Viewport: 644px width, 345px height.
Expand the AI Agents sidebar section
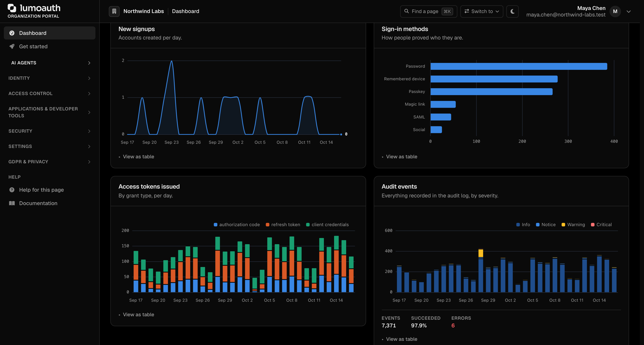point(49,63)
